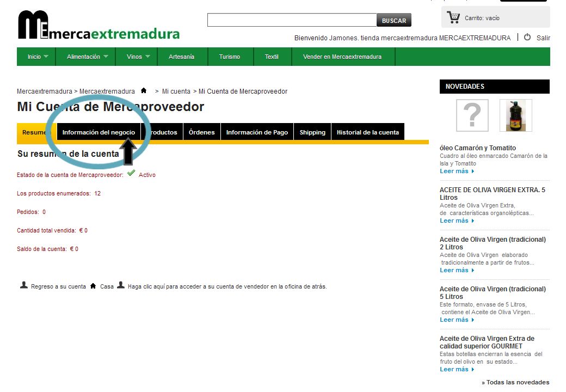Viewport: 566px width, 392px height.
Task: Open Aceite de Oliva Virgen Extra GOURMET title
Action: click(487, 342)
